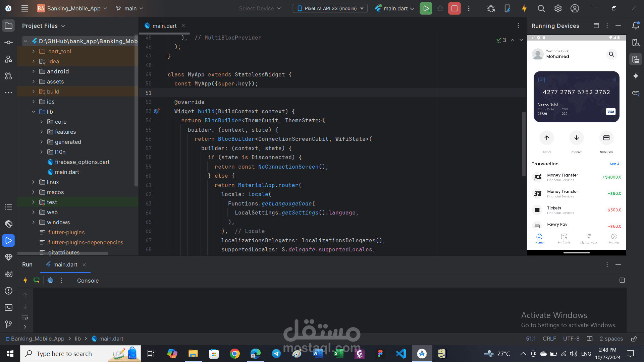Open the main hamburger menu
Image resolution: width=644 pixels, height=362 pixels.
click(24, 8)
